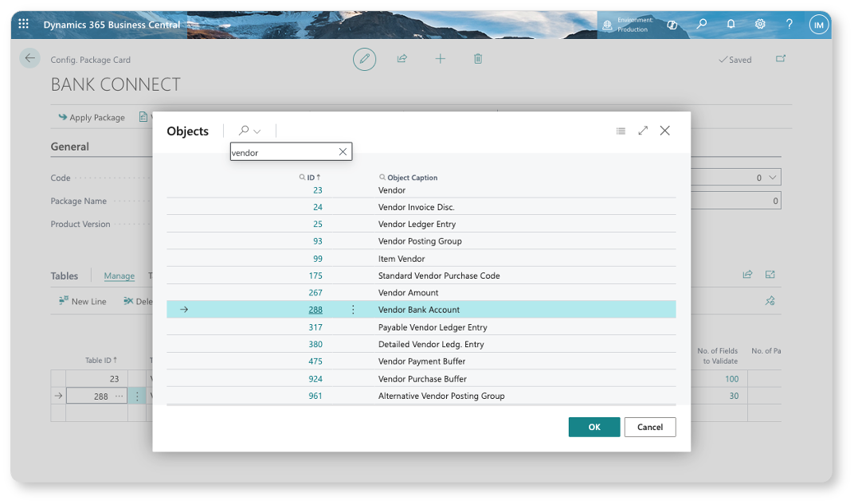Viewport: 854px width, 504px height.
Task: Open card in new window icon
Action: pyautogui.click(x=781, y=59)
